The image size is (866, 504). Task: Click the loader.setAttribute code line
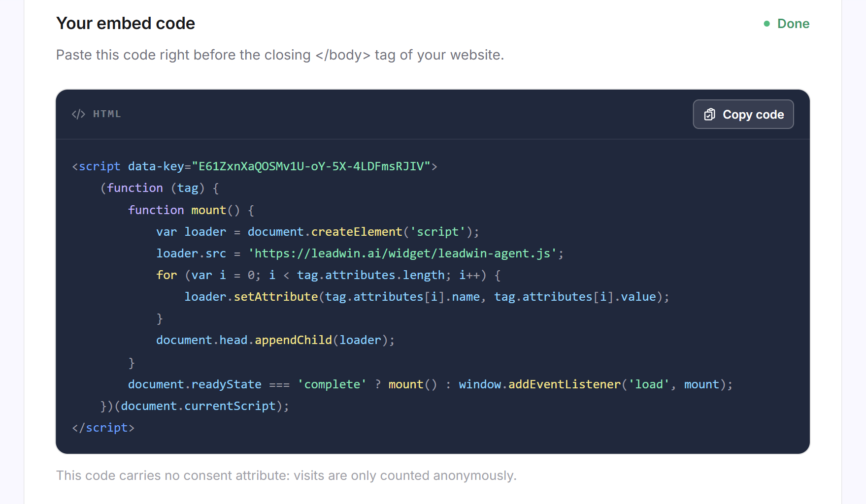tap(427, 297)
